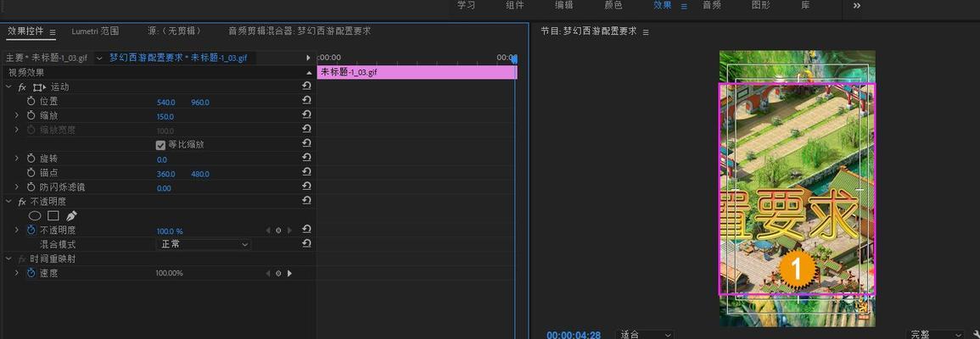This screenshot has height=339, width=980.
Task: Go to next 速度 speed keyframe
Action: (288, 274)
